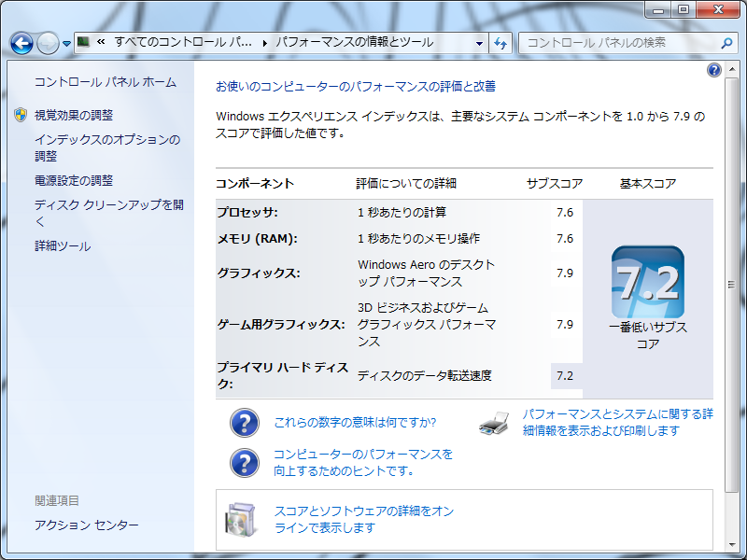Click the 7.2 base score badge

pos(648,282)
